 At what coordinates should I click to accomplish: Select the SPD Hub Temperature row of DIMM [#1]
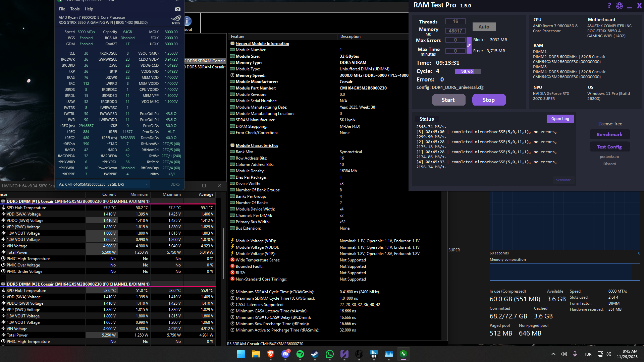click(107, 208)
